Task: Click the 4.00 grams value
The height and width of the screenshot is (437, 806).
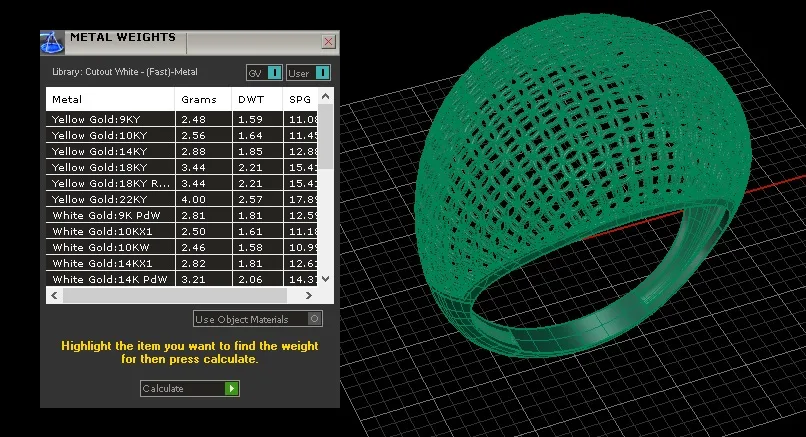Action: coord(193,199)
